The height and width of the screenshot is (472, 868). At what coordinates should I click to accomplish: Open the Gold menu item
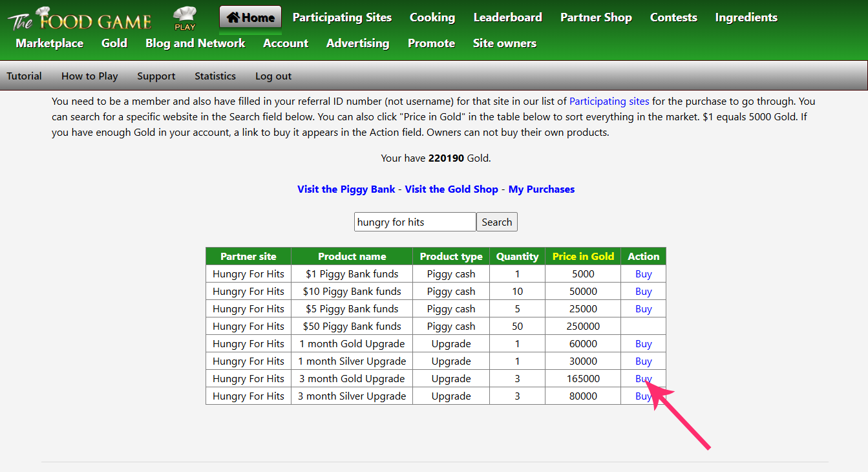114,43
